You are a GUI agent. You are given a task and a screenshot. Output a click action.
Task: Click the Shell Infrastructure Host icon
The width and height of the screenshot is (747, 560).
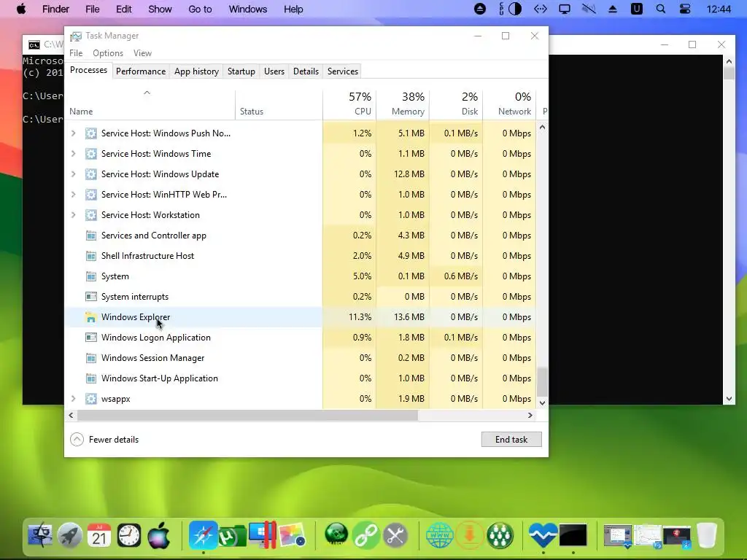click(x=90, y=256)
